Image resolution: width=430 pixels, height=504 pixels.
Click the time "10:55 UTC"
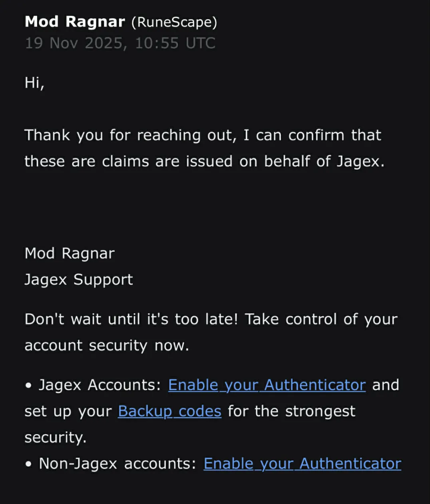pos(175,43)
